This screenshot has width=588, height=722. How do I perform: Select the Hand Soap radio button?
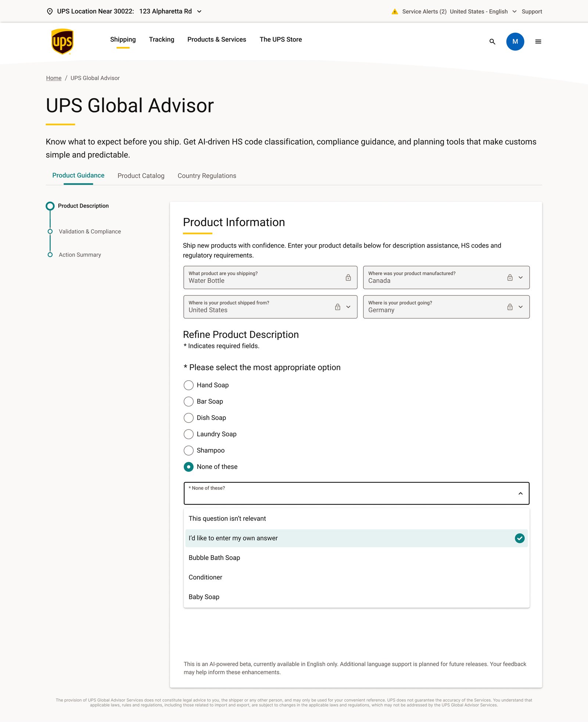[189, 385]
